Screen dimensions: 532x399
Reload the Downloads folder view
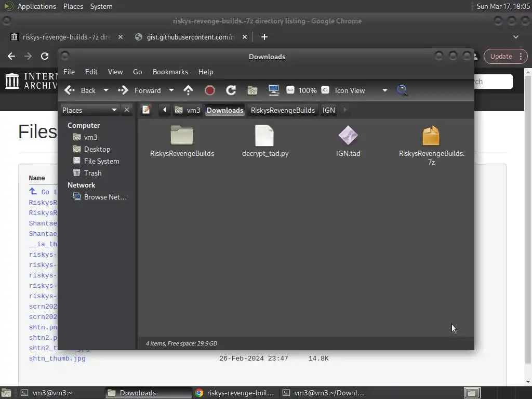tap(231, 90)
